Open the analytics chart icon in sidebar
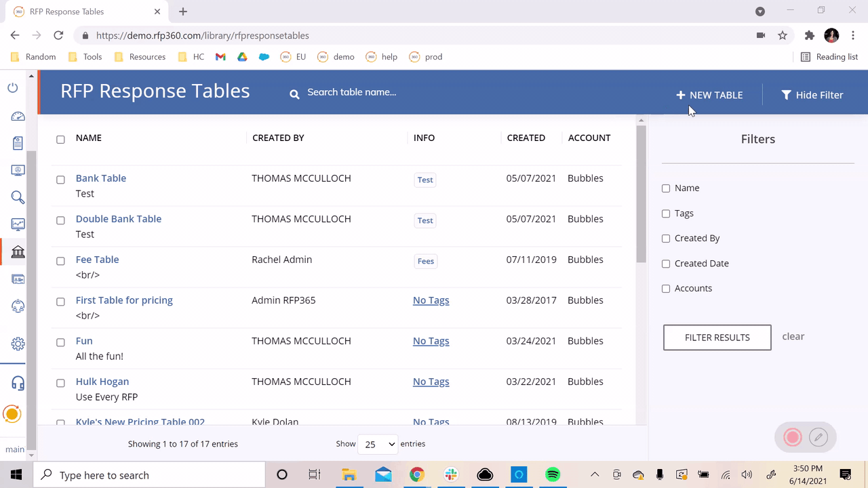The height and width of the screenshot is (488, 868). pyautogui.click(x=18, y=224)
